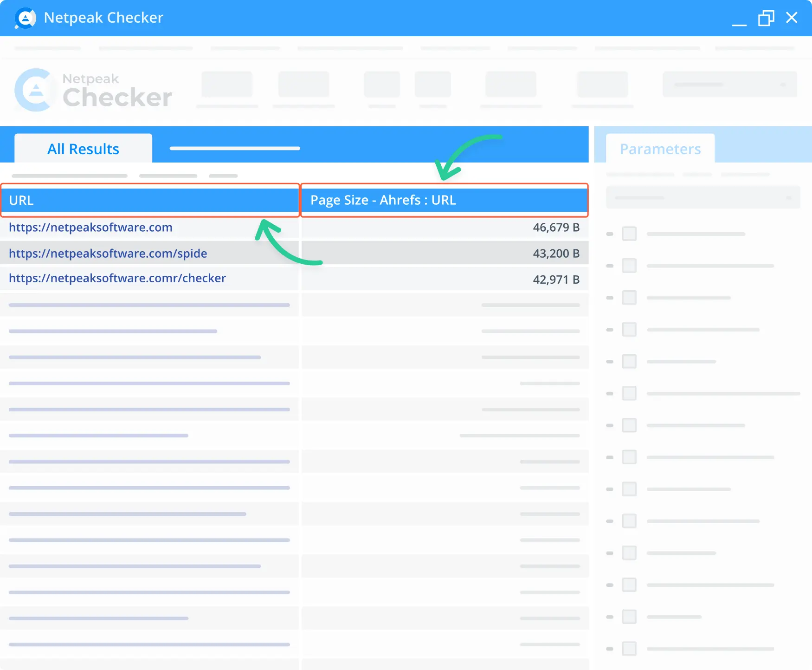Open the https://netpeaksoftware.comr/checker link

117,278
